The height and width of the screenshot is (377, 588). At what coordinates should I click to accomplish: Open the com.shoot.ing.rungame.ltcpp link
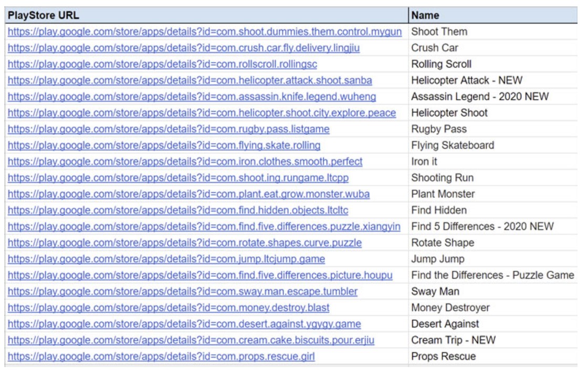(178, 178)
